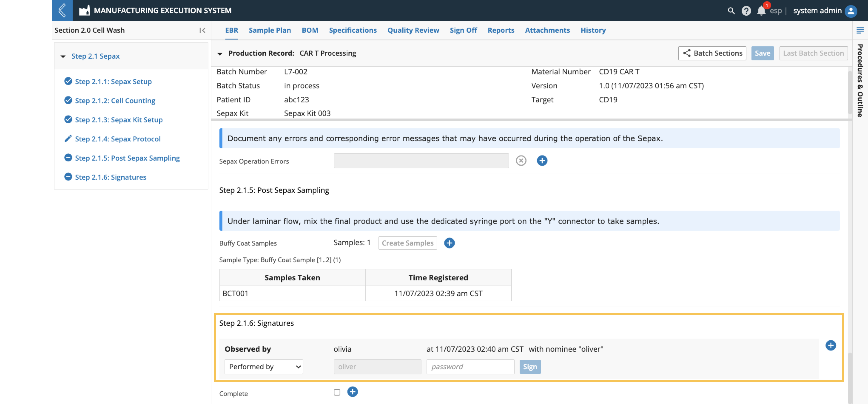Open the help question mark icon

click(x=746, y=11)
